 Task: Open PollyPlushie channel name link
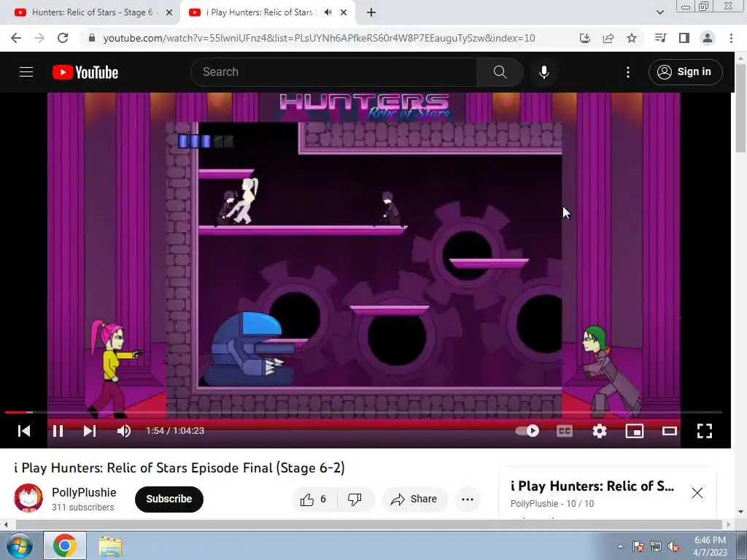84,492
